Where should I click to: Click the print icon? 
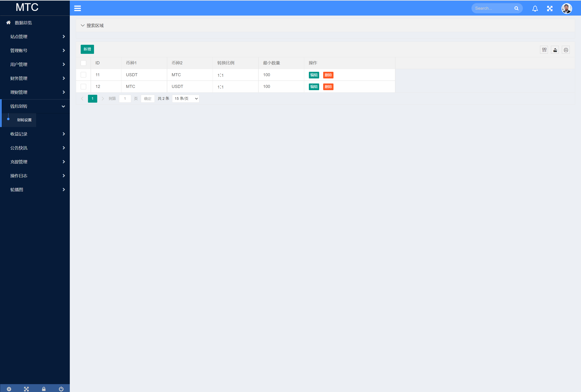566,49
